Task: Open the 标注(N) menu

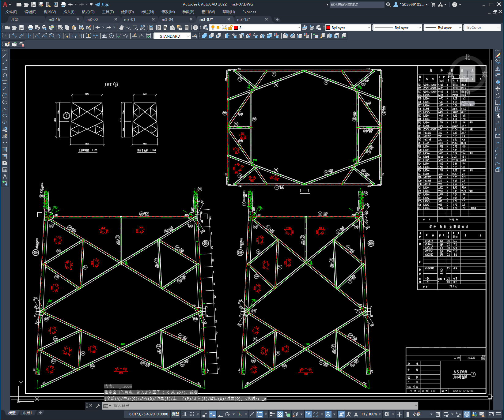Action: point(147,12)
